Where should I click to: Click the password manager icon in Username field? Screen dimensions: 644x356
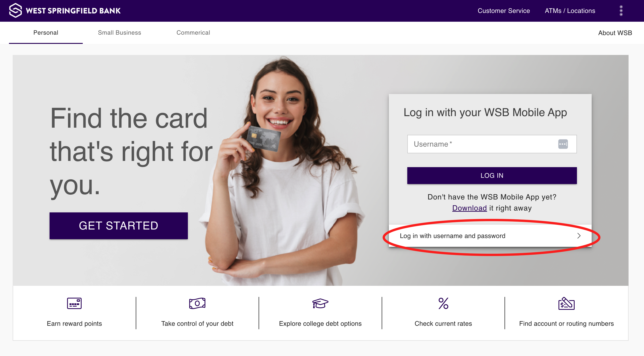[x=563, y=144]
